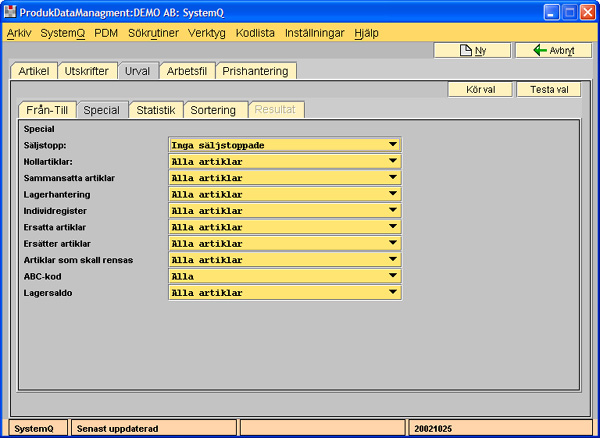Open the Sortering sub-tab

(x=215, y=110)
